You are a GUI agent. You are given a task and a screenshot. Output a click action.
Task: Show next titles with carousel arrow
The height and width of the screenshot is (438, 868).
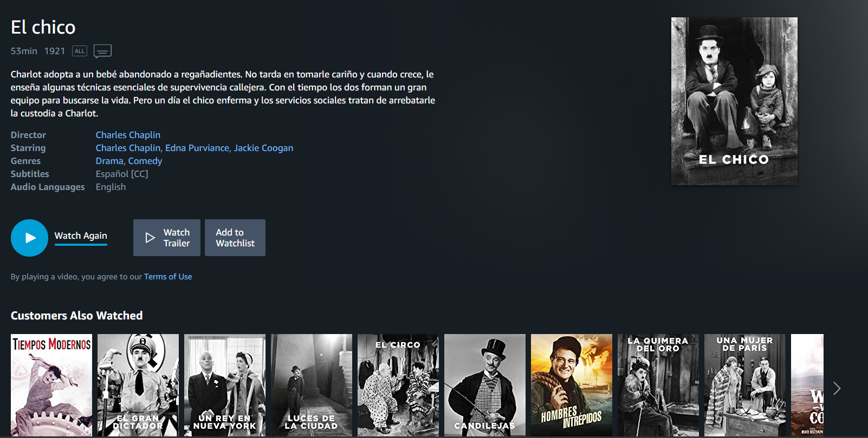pyautogui.click(x=837, y=388)
